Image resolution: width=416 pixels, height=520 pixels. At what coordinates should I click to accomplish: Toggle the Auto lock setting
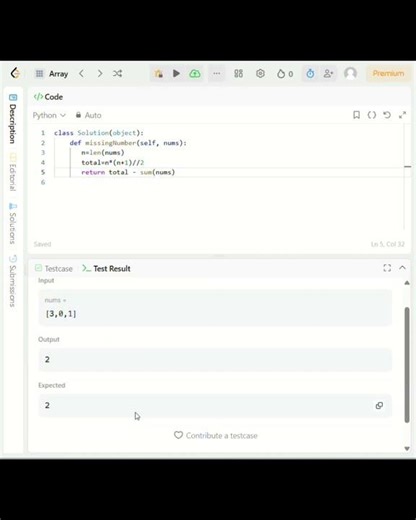pyautogui.click(x=88, y=115)
